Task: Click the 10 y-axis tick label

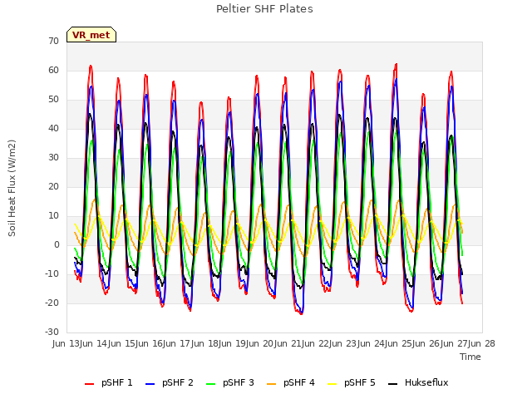Action: tap(53, 216)
